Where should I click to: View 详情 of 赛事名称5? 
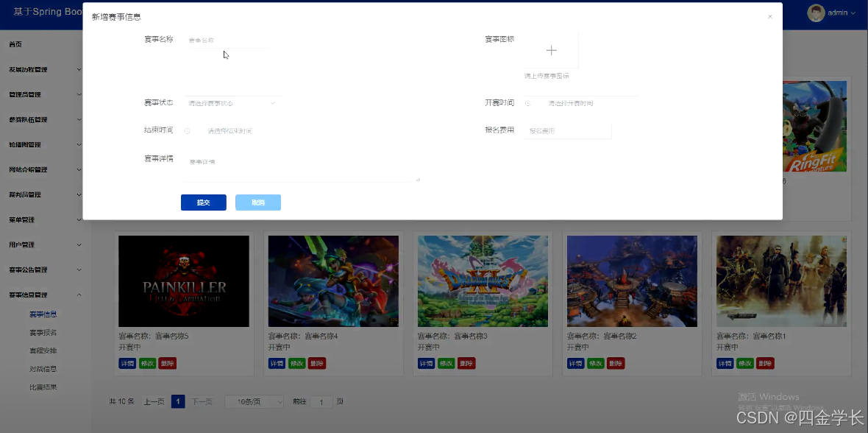point(127,363)
